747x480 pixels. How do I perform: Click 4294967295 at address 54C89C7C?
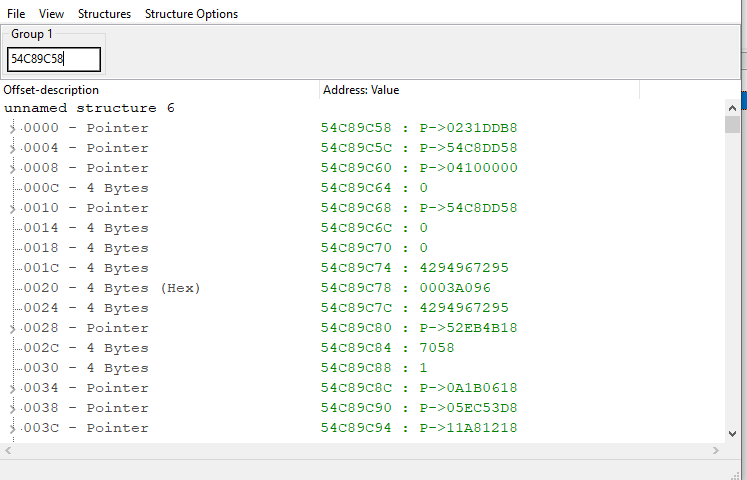[x=464, y=308]
